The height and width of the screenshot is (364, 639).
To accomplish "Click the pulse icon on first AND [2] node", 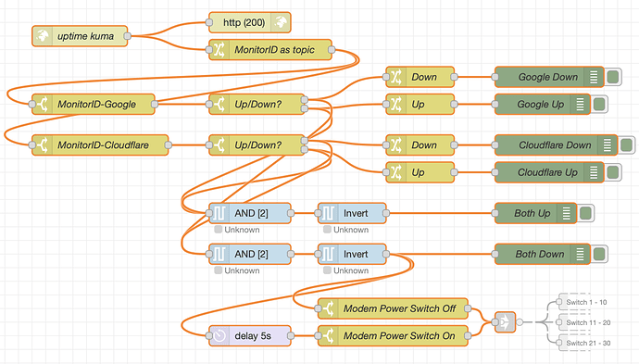I will pos(219,213).
